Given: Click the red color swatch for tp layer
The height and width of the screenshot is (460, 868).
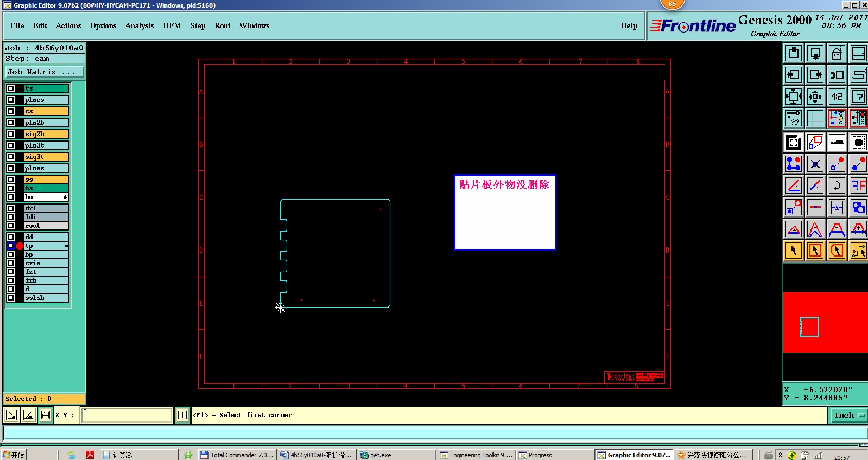Looking at the screenshot, I should coord(20,246).
